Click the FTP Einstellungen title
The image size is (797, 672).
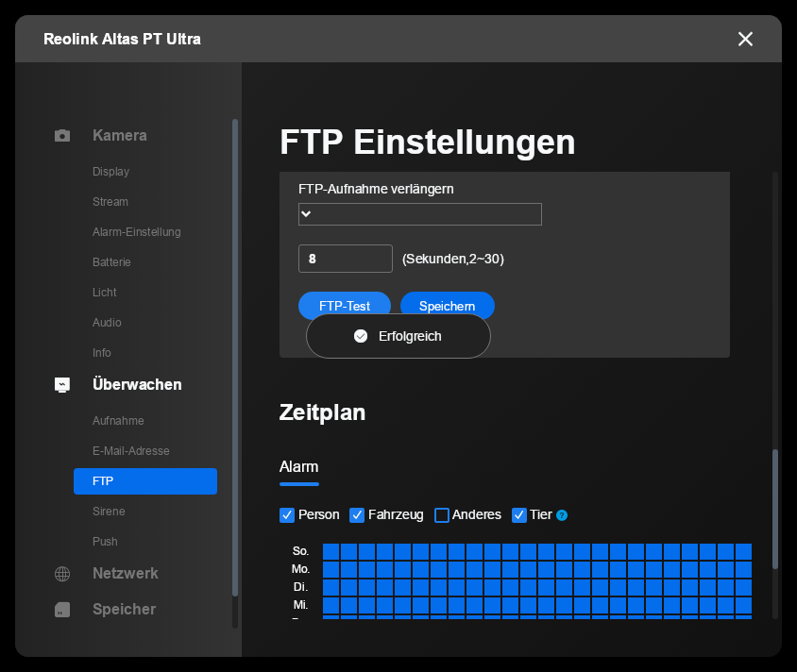428,142
